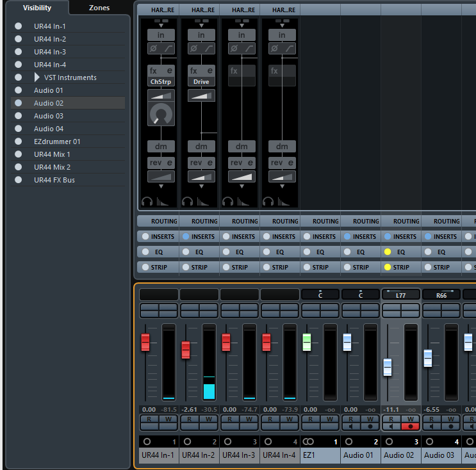Open Drive effect editor via e icon
Viewport: 476px width, 470px height.
point(209,70)
